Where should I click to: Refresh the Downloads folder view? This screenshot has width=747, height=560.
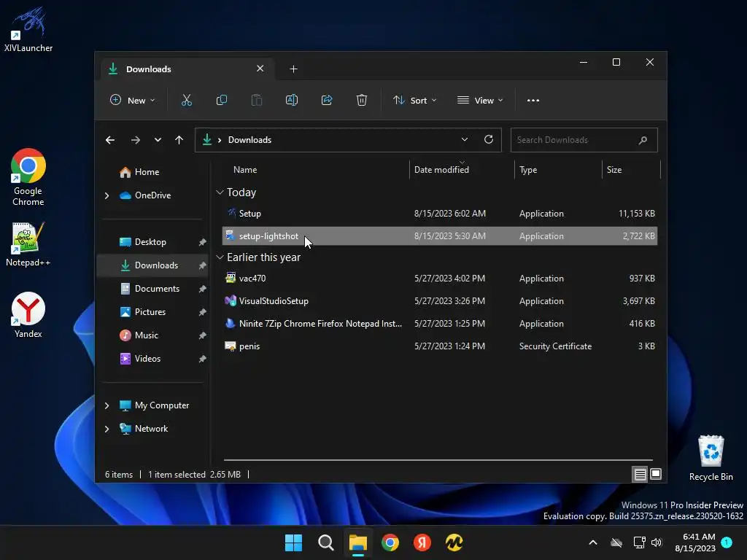click(488, 139)
